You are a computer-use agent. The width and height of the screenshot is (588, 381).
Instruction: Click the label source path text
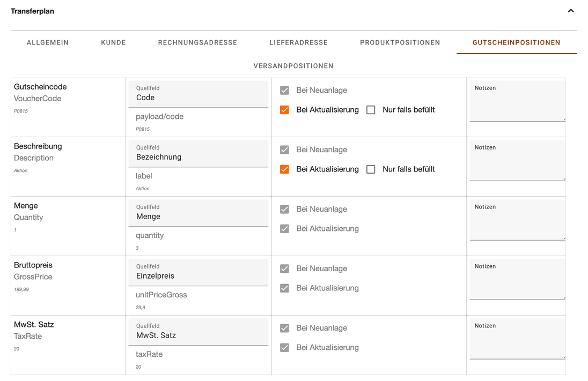tap(144, 176)
